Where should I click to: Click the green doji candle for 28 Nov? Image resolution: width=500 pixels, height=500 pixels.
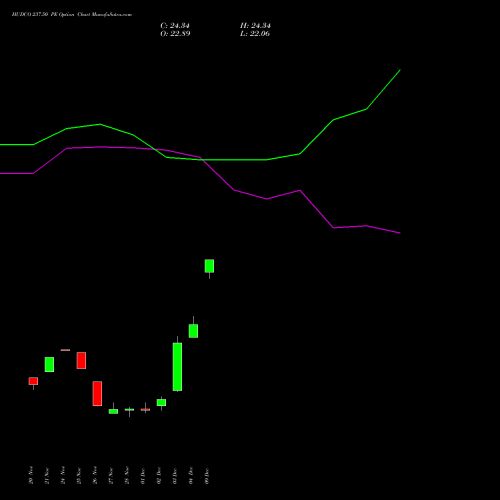click(x=129, y=410)
